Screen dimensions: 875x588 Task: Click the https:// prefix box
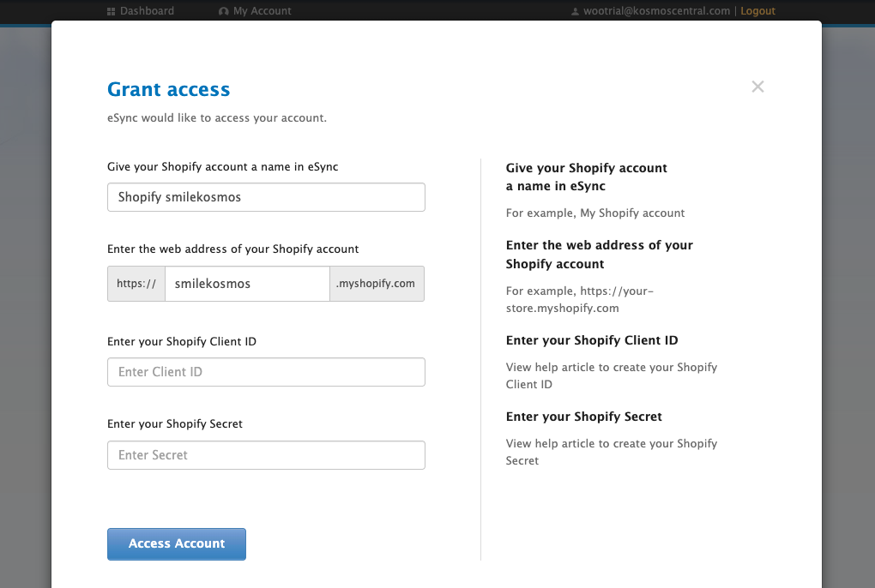(136, 284)
